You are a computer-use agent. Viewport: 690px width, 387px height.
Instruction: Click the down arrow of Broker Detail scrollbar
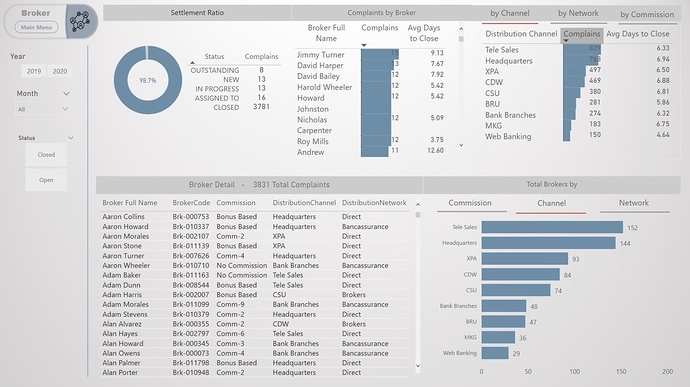pos(418,365)
